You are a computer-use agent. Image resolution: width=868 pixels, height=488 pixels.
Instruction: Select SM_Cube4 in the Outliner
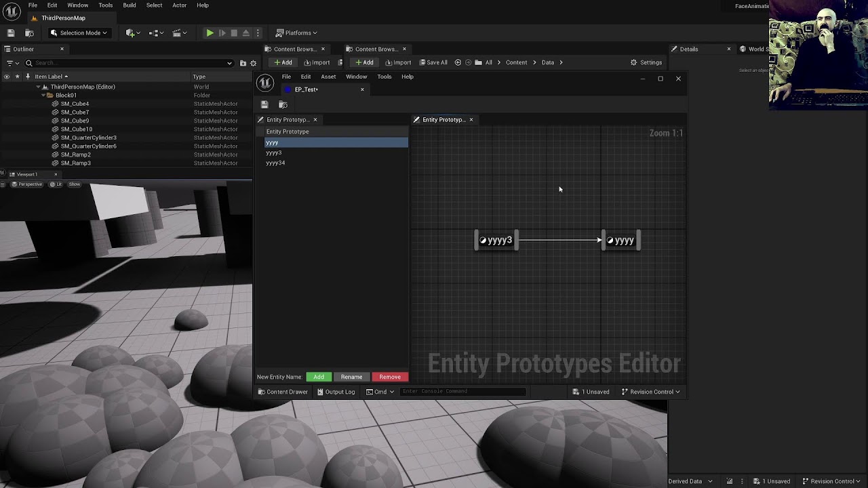[75, 104]
